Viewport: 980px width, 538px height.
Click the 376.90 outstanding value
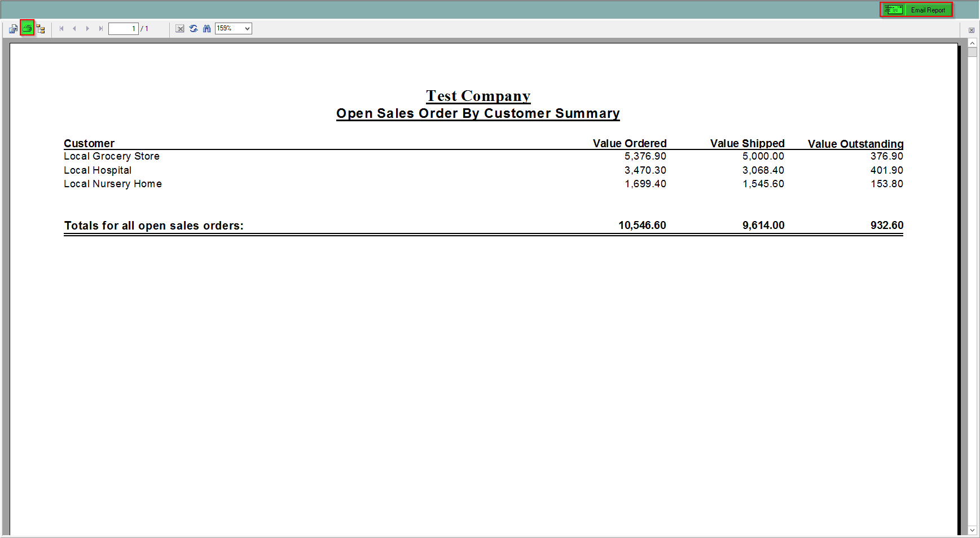[x=887, y=156]
